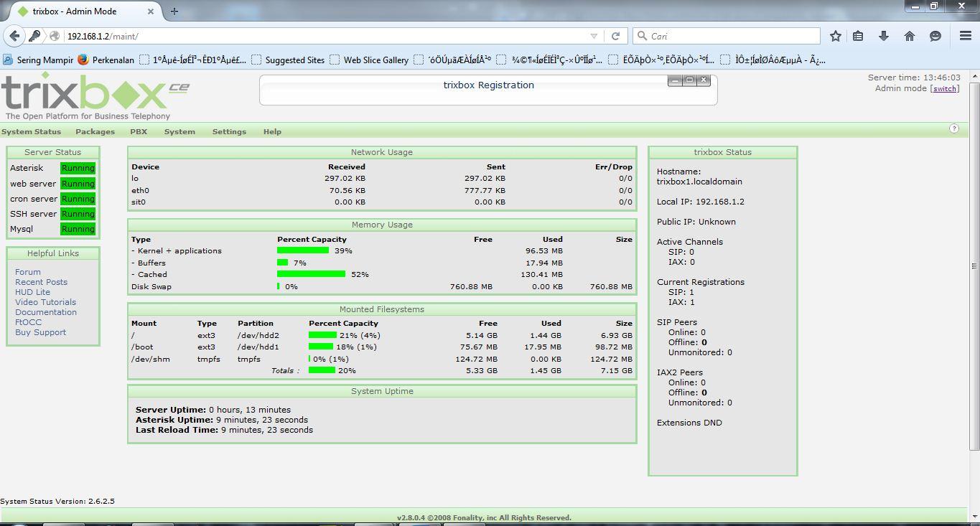Open the Video Tutorials link
This screenshot has height=526, width=980.
[x=45, y=302]
